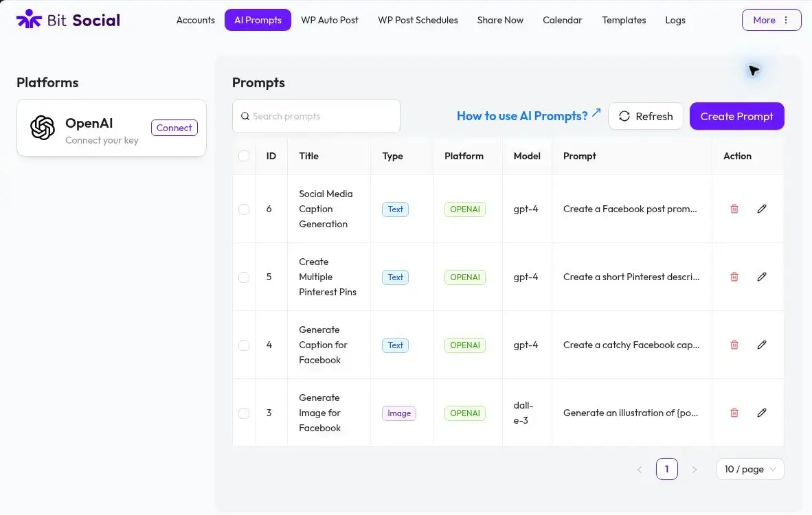Select all prompts with header checkbox
The width and height of the screenshot is (812, 515).
(x=244, y=156)
